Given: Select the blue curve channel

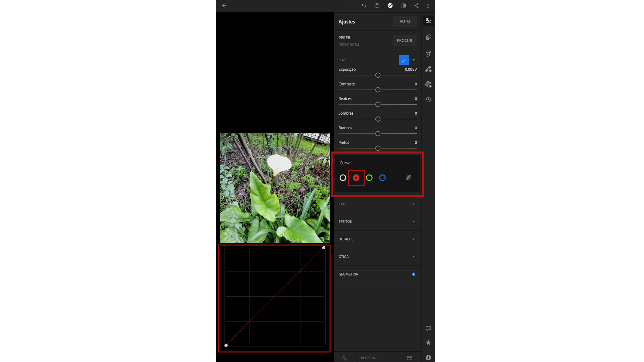Looking at the screenshot, I should point(382,178).
